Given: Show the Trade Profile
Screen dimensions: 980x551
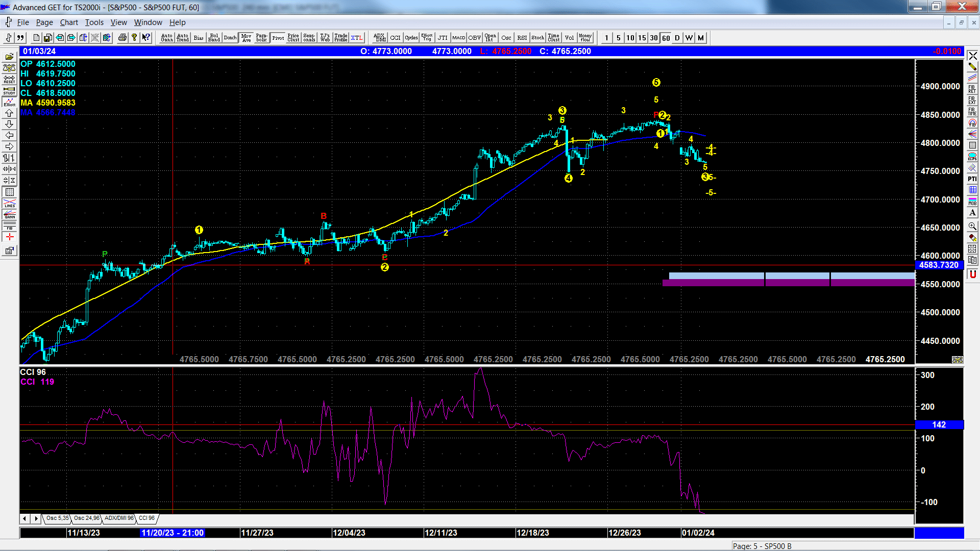Looking at the screenshot, I should [x=341, y=38].
